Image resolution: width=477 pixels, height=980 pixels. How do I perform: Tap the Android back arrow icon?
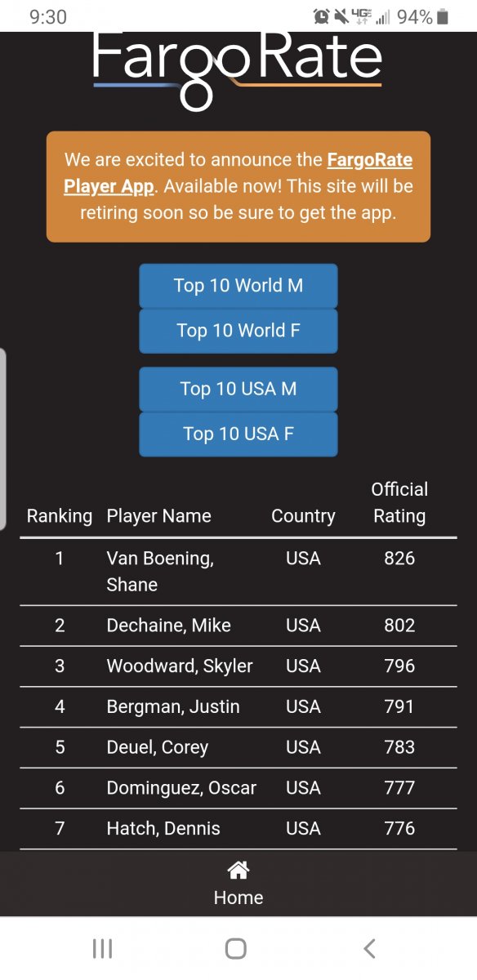pyautogui.click(x=369, y=948)
